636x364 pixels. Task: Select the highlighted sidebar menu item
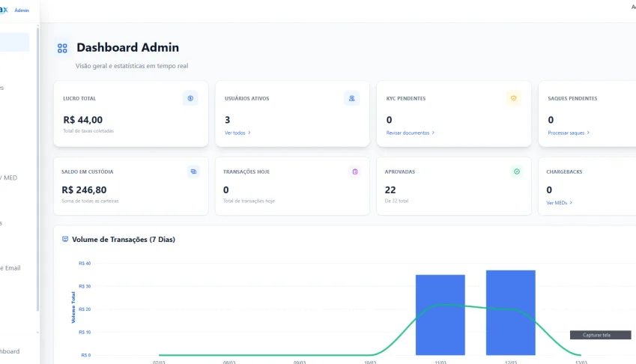point(14,42)
